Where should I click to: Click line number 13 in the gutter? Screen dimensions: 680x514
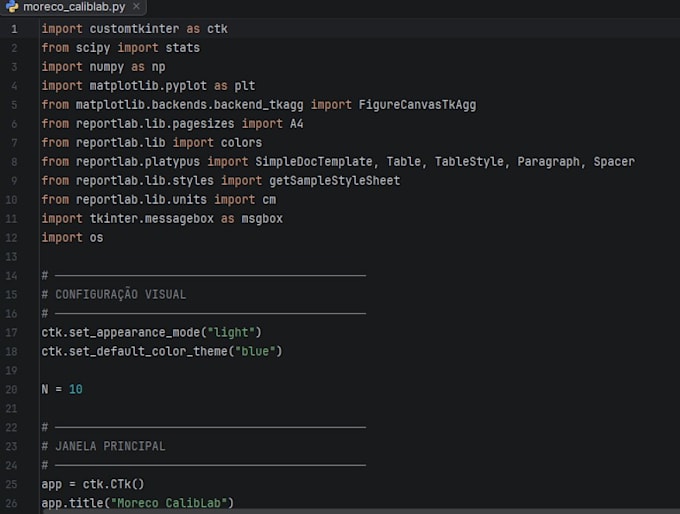(11, 257)
